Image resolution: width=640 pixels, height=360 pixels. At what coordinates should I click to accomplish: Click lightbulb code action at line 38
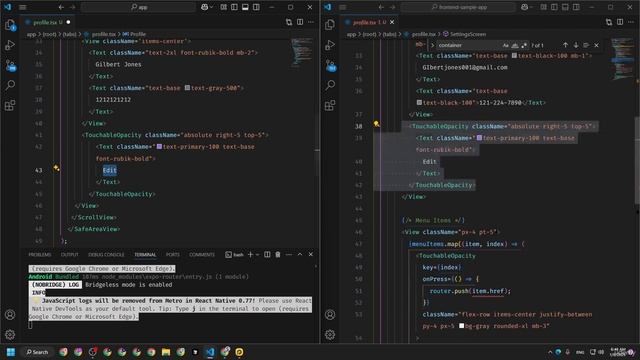(376, 124)
